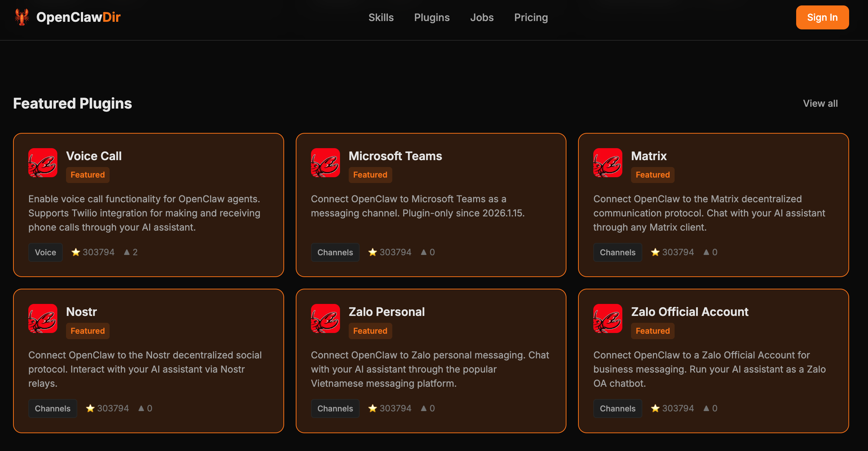Click the star icon on Voice Call card
The image size is (868, 451).
pyautogui.click(x=75, y=252)
